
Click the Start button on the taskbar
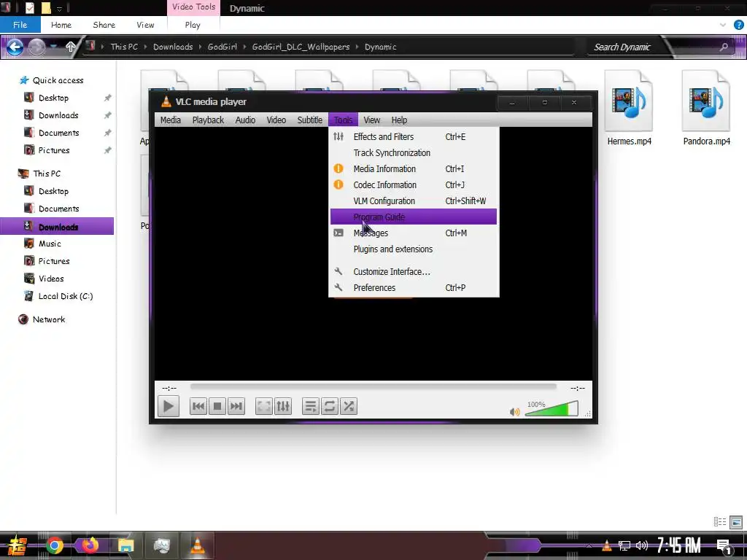[18, 545]
